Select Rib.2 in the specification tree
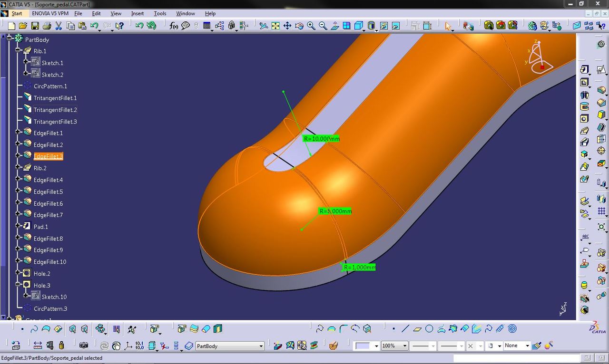 pos(40,168)
